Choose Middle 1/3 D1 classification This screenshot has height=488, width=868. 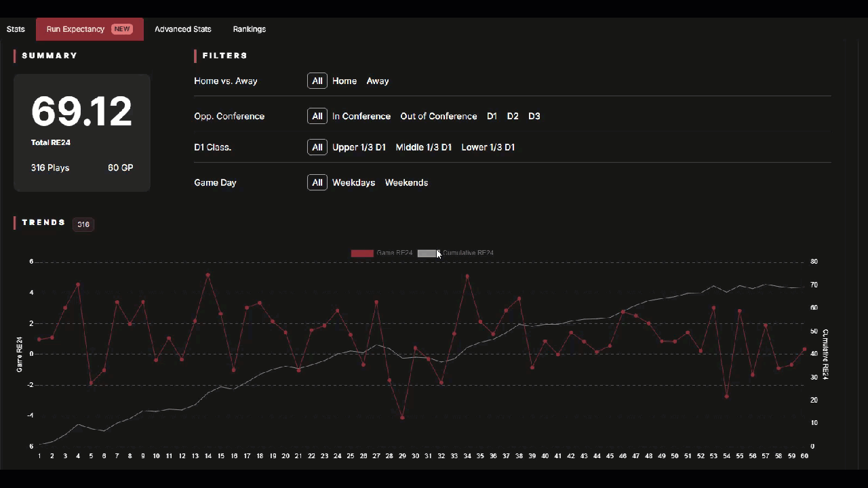click(424, 147)
